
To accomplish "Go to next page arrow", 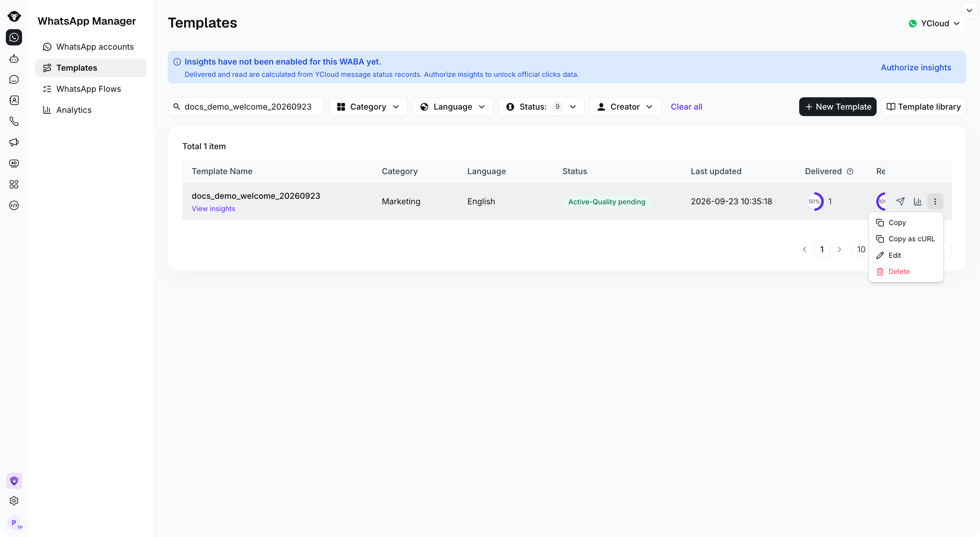I will point(839,250).
